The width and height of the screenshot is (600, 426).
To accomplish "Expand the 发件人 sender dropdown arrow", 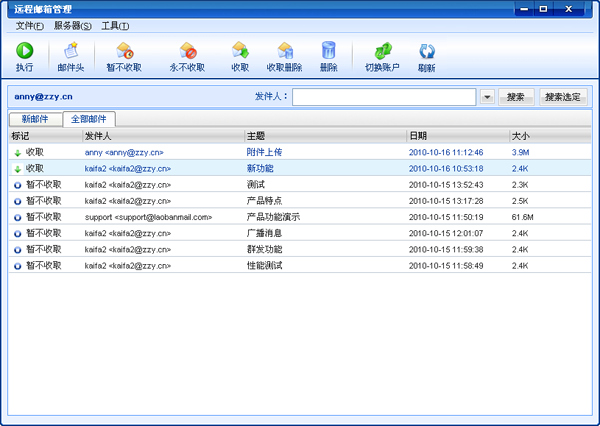I will pos(487,97).
